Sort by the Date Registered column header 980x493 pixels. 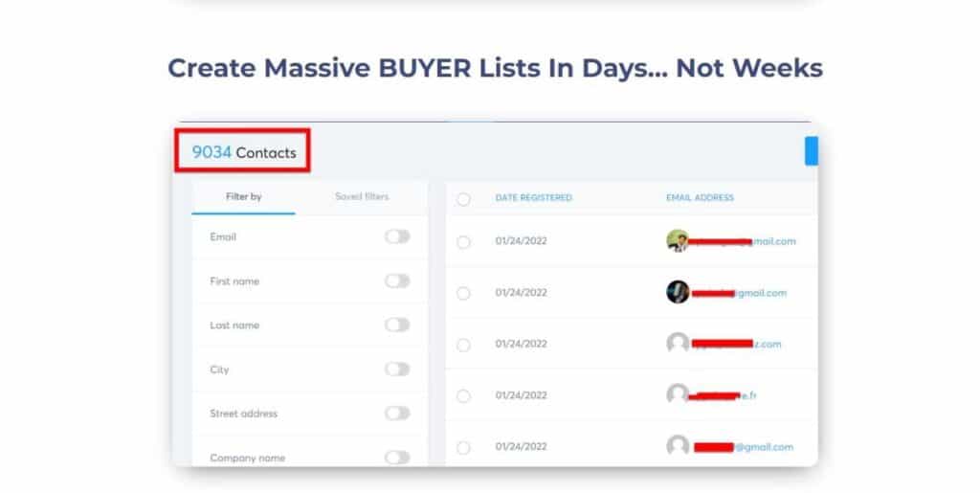pos(533,197)
